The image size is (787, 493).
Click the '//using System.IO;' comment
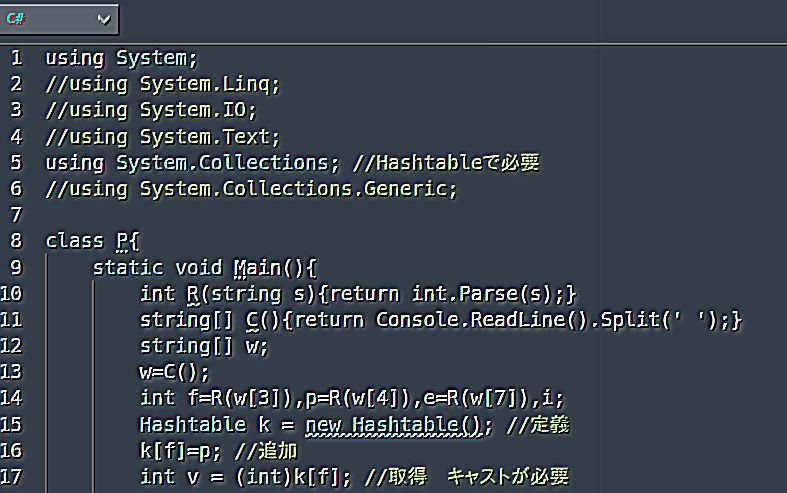click(151, 110)
